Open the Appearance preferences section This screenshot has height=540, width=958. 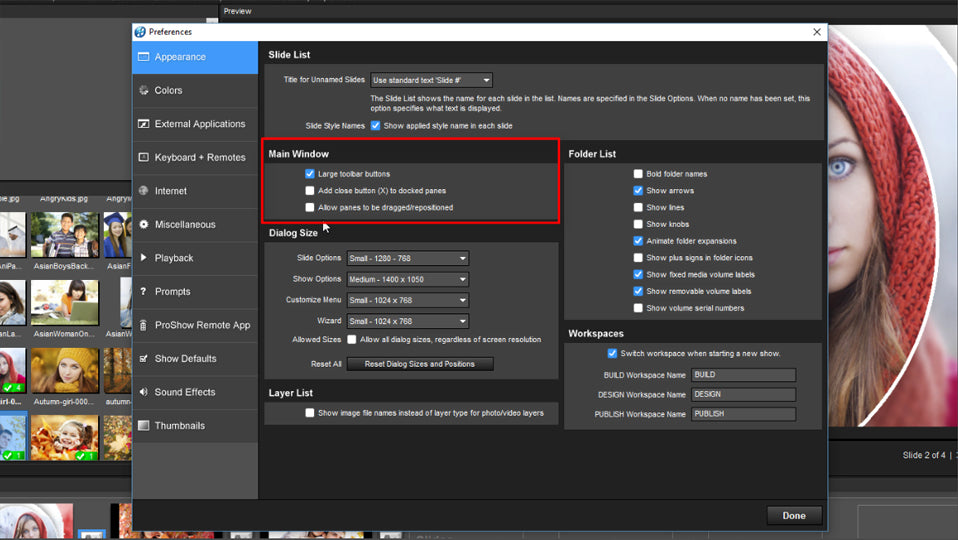coord(195,57)
